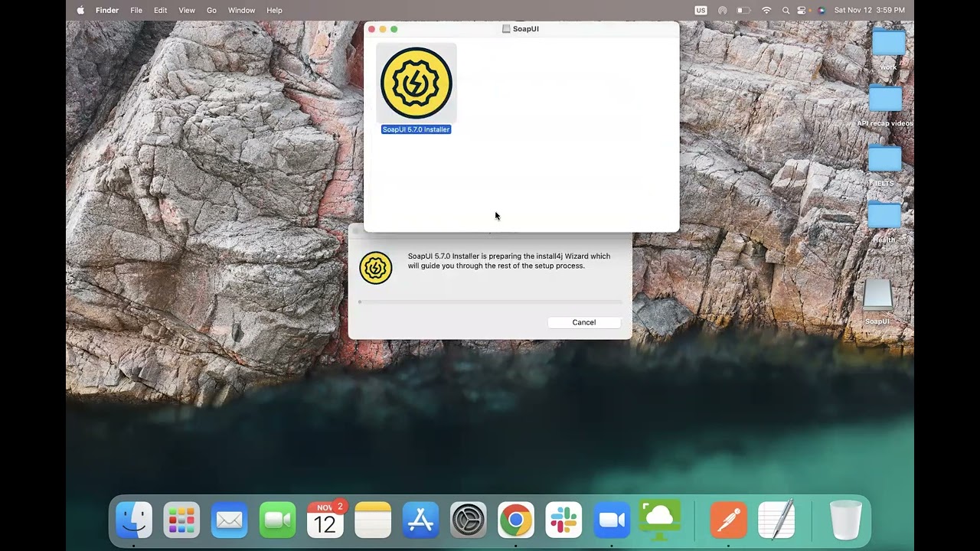
Task: Open the green cloud screen app in Dock
Action: coord(659,519)
